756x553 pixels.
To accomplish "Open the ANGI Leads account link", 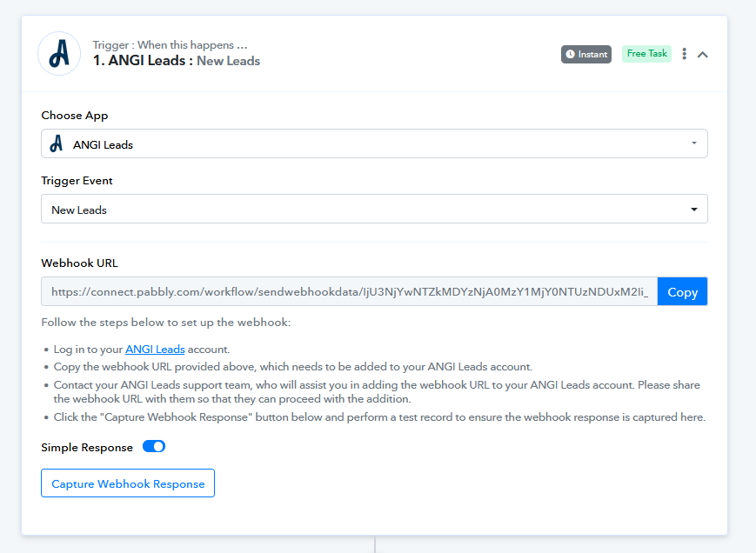I will tap(155, 350).
